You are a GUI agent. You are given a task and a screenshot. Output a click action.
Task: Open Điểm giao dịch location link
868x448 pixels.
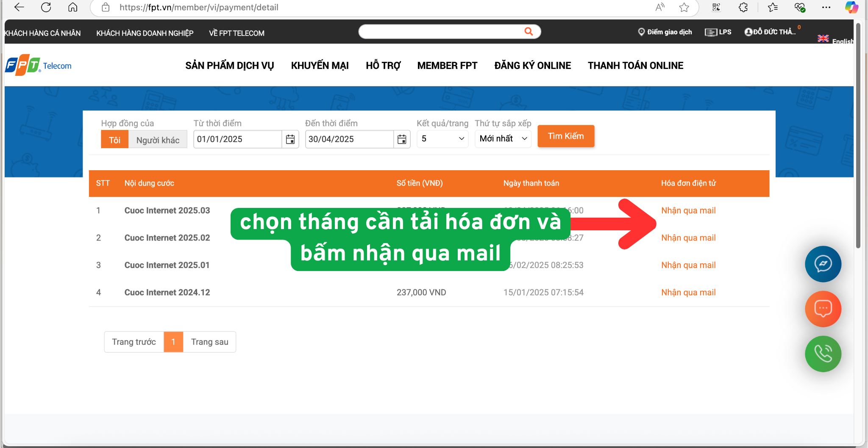pos(665,32)
